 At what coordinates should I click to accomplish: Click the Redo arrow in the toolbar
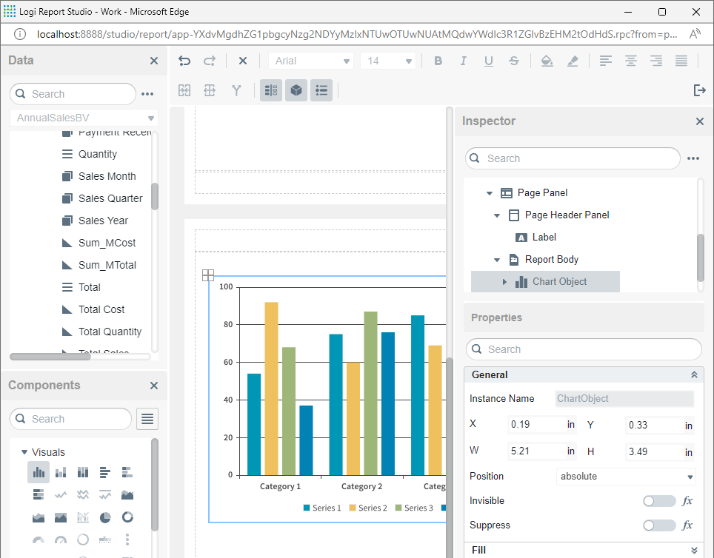click(x=210, y=61)
